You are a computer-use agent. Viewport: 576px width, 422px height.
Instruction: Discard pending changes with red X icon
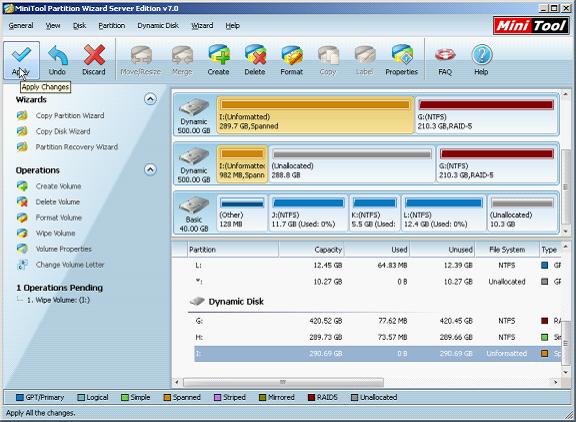[x=94, y=55]
